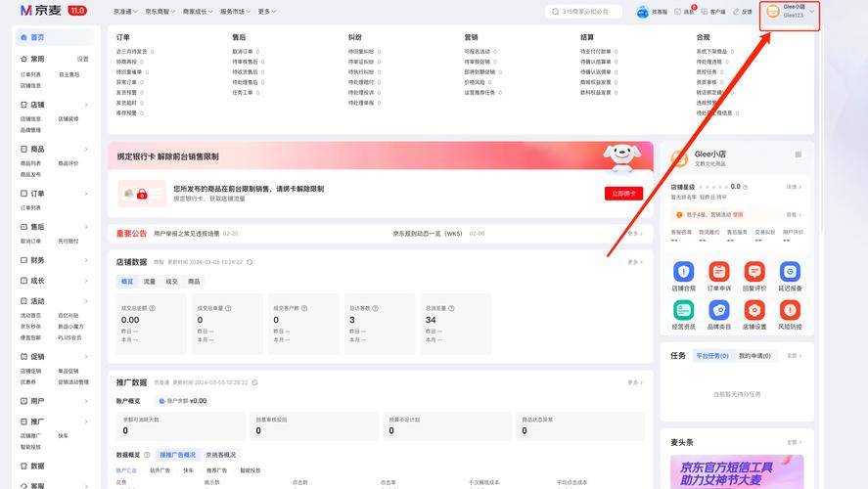Open 品牌类目 shortcut icon
Viewport: 868px width, 489px height.
coord(718,310)
